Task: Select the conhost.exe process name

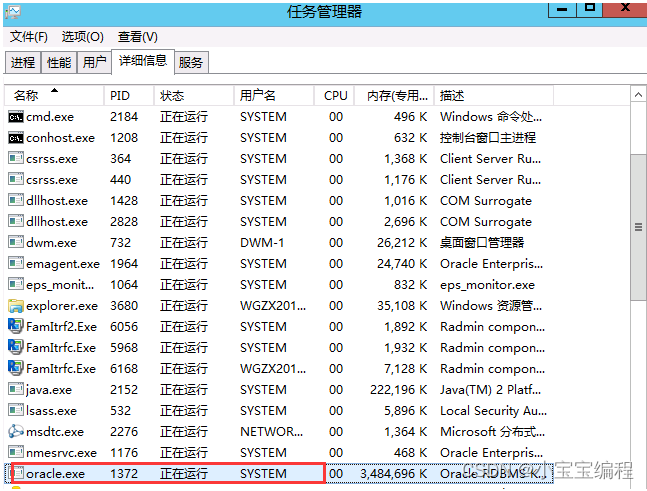Action: [60, 138]
